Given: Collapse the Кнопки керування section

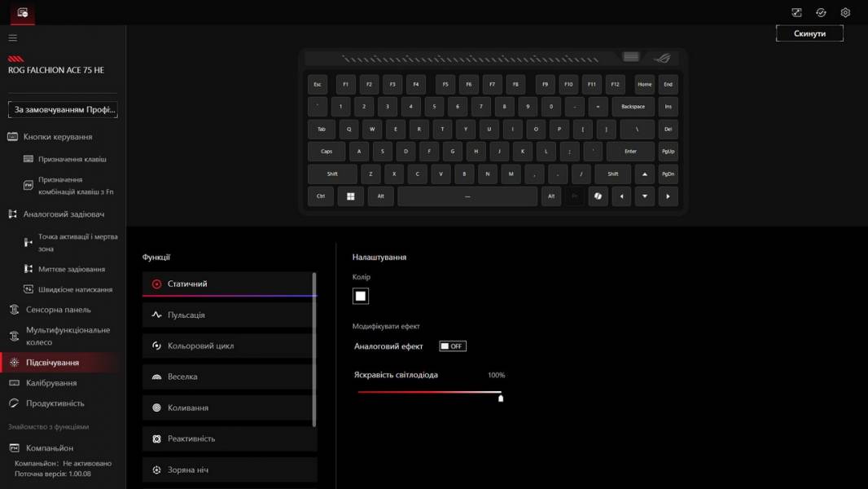Looking at the screenshot, I should (57, 137).
